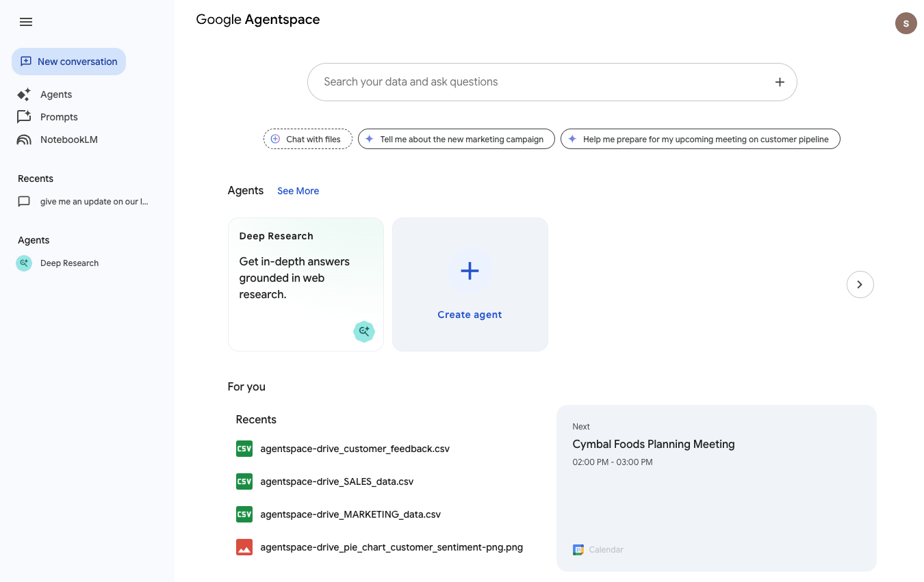Open agentspace-drive_SALES_data.csv
Viewport: 924px width, 582px height.
[337, 481]
